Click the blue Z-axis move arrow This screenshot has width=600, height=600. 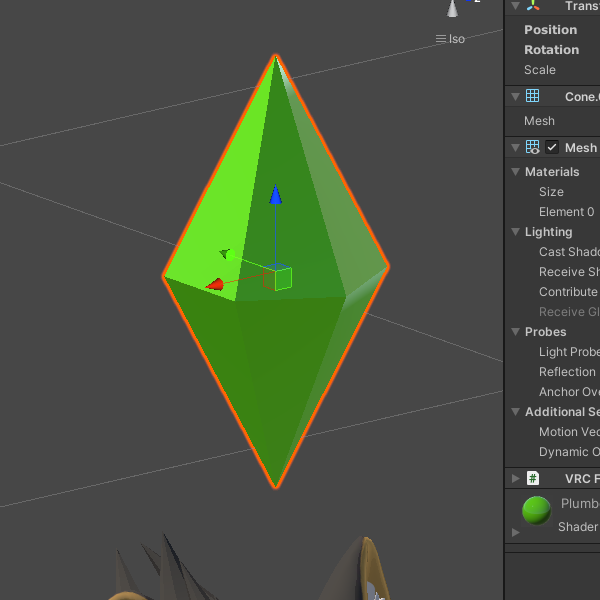(x=276, y=194)
